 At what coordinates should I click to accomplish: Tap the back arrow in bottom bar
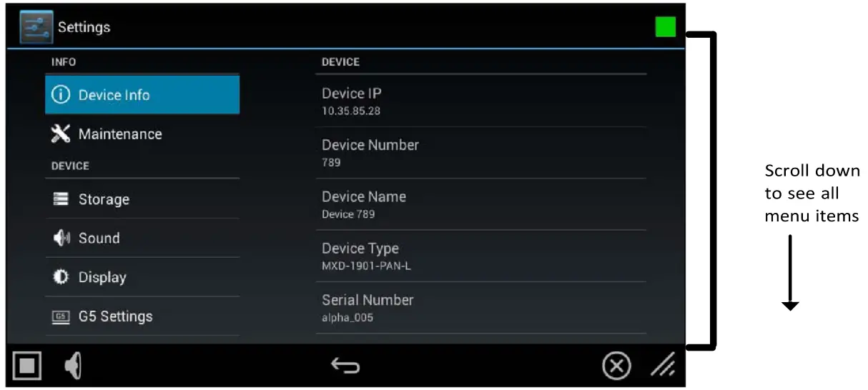(x=345, y=366)
